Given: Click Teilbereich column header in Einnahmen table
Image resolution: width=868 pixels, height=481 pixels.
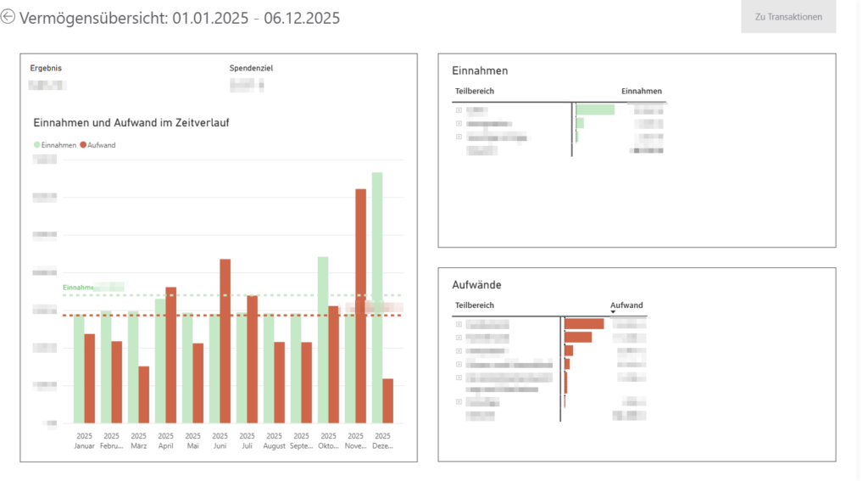Looking at the screenshot, I should [x=475, y=91].
